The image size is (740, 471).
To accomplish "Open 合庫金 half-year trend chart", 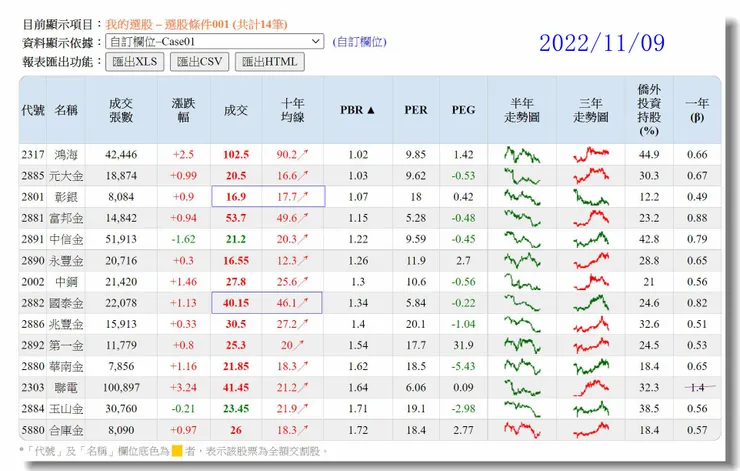I will 521,430.
